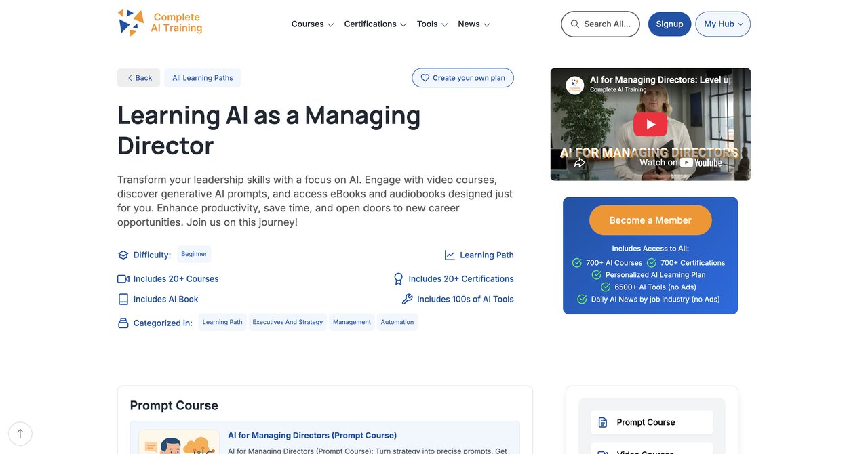Click the magnifier icon in search box
The image size is (868, 454).
[575, 24]
